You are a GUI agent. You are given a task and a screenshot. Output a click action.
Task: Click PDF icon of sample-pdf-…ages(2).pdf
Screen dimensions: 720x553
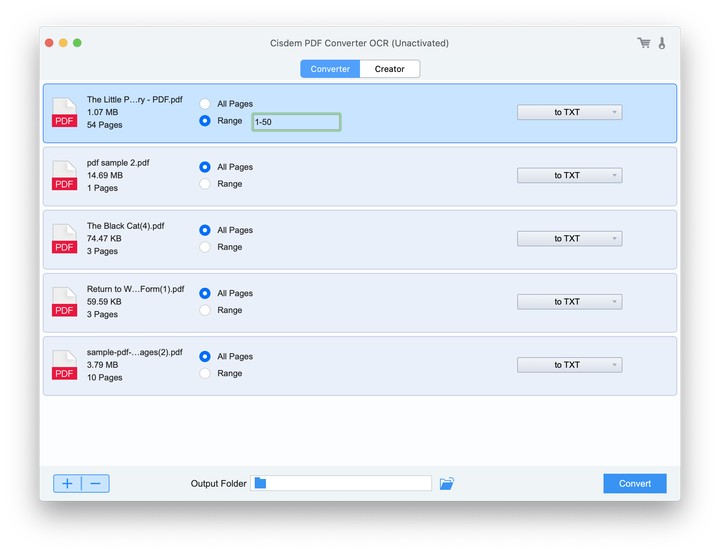(64, 365)
